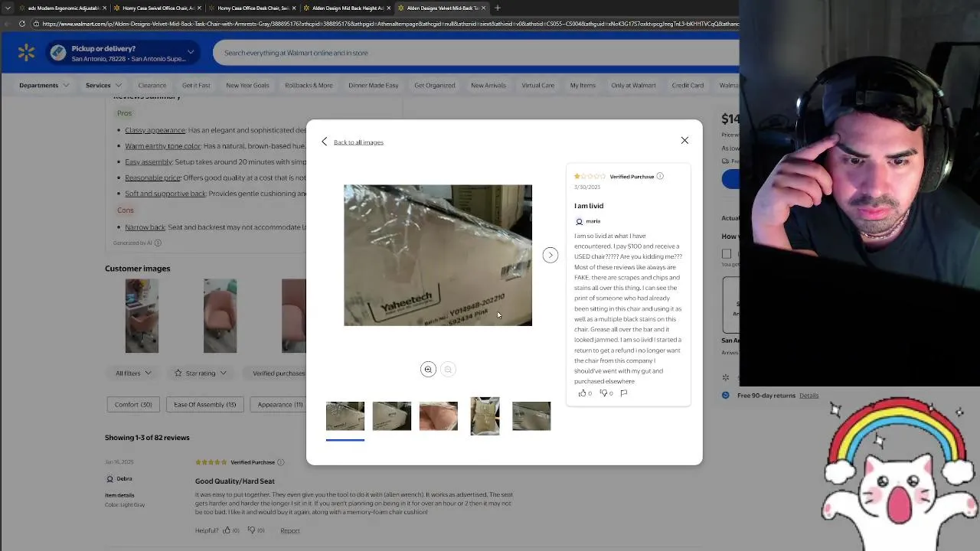This screenshot has width=980, height=551.
Task: Click Generated by AI info icon
Action: click(158, 243)
